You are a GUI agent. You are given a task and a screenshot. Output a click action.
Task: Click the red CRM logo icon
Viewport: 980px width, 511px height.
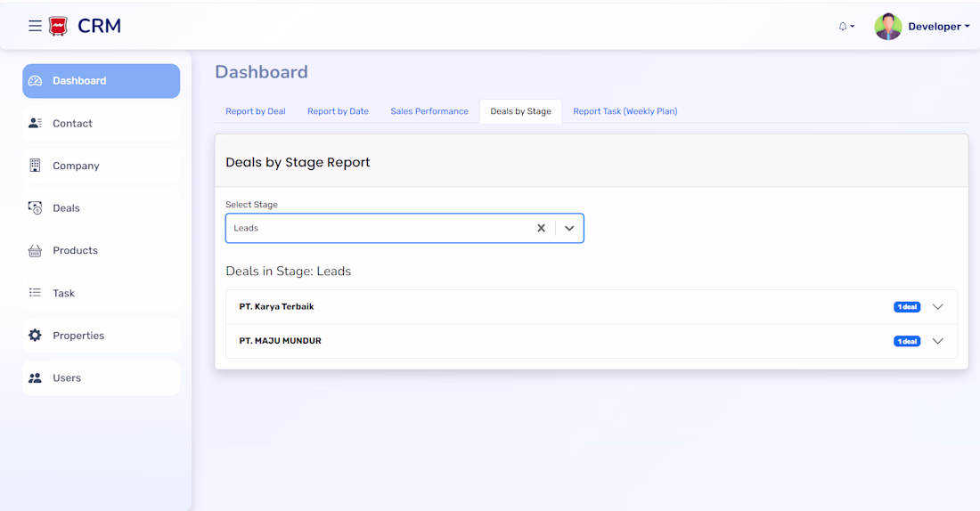coord(58,26)
